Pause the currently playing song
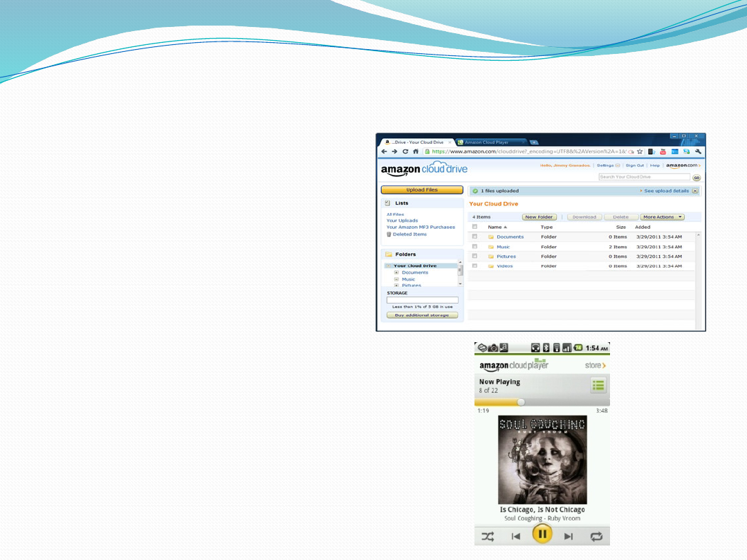Viewport: 747px width, 560px height. [x=542, y=534]
